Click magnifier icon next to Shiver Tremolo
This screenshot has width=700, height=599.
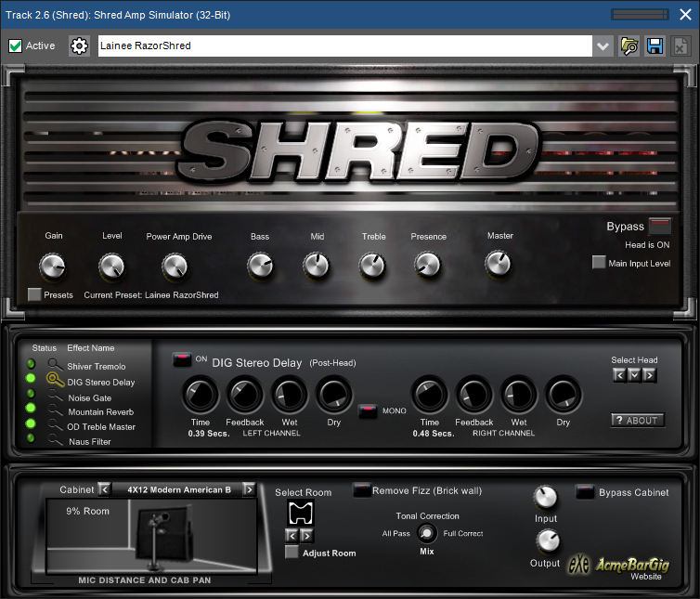point(56,365)
